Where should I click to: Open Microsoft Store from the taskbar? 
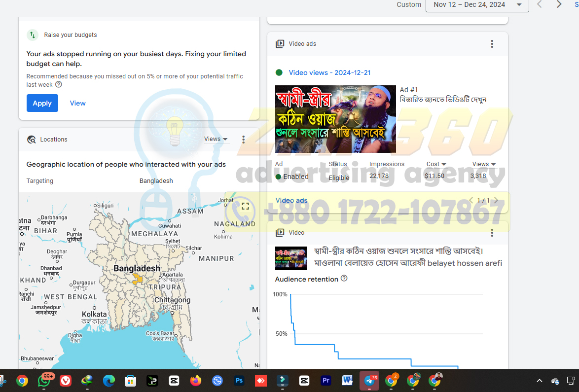tap(130, 381)
